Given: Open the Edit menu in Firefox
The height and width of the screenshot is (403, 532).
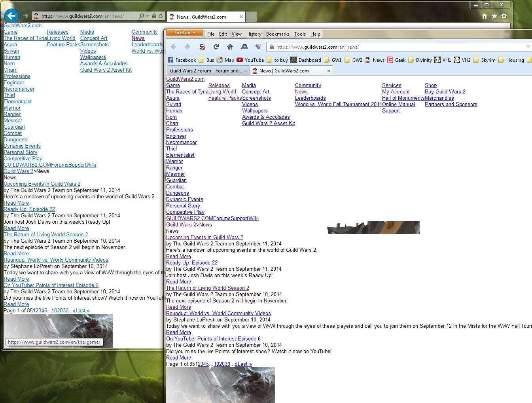Looking at the screenshot, I should pyautogui.click(x=223, y=34).
